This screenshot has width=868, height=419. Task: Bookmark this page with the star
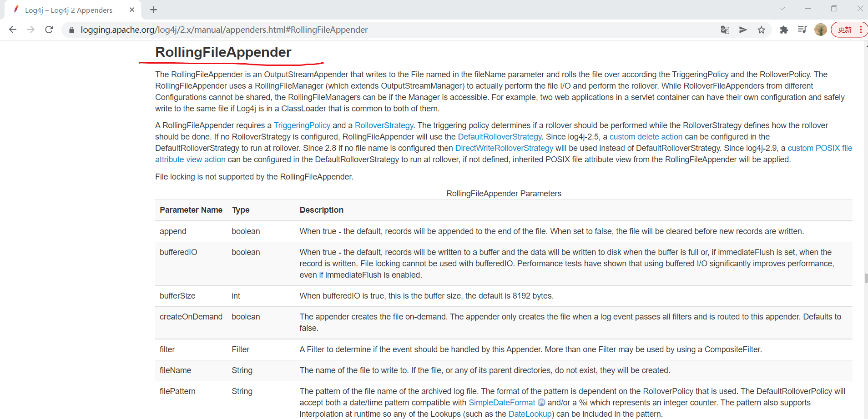click(x=762, y=30)
